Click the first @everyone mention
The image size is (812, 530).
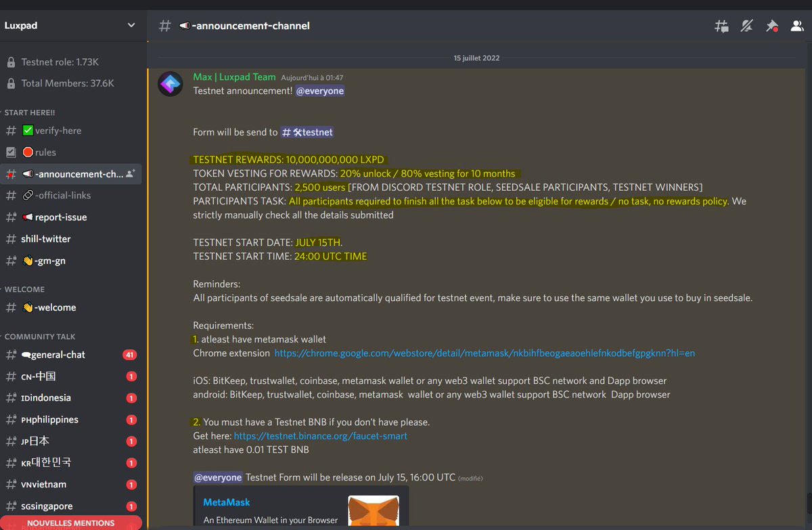320,91
